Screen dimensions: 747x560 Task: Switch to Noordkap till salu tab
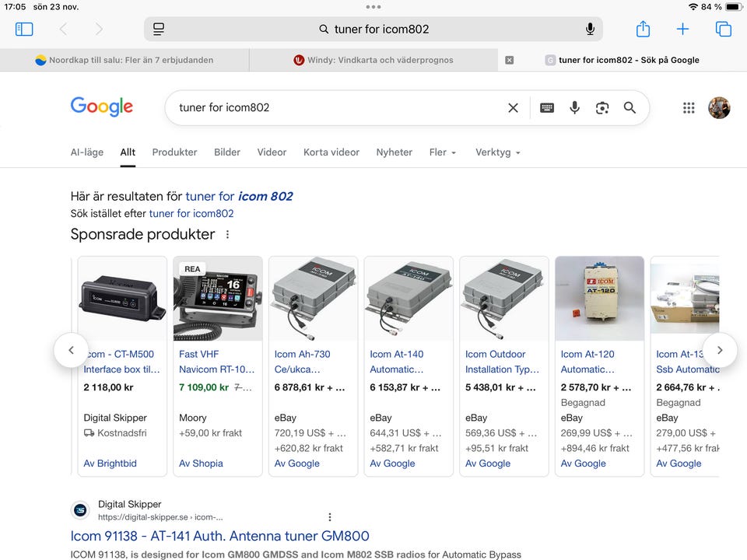[124, 60]
